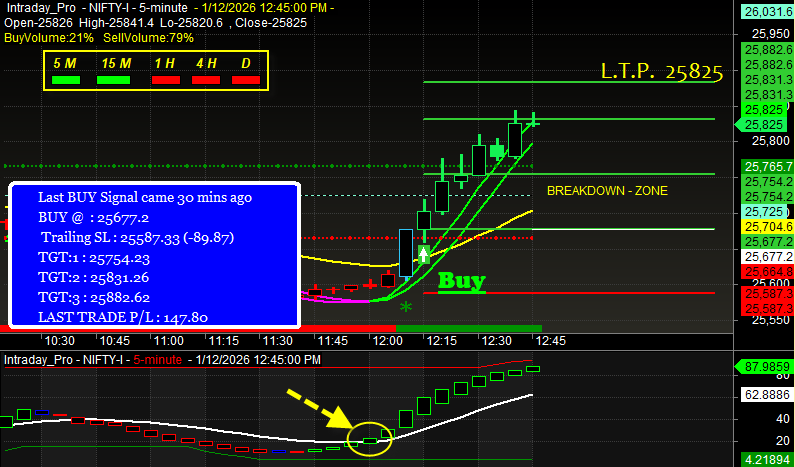The image size is (795, 467).
Task: Click the dark green trend ribbon segment above time axis
Action: point(468,329)
